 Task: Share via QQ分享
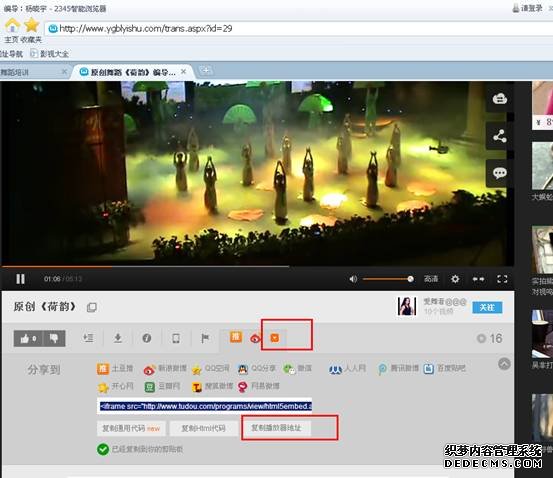(256, 369)
